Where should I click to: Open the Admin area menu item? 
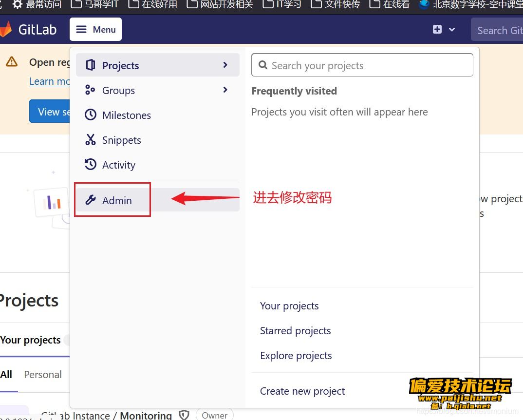(x=157, y=200)
